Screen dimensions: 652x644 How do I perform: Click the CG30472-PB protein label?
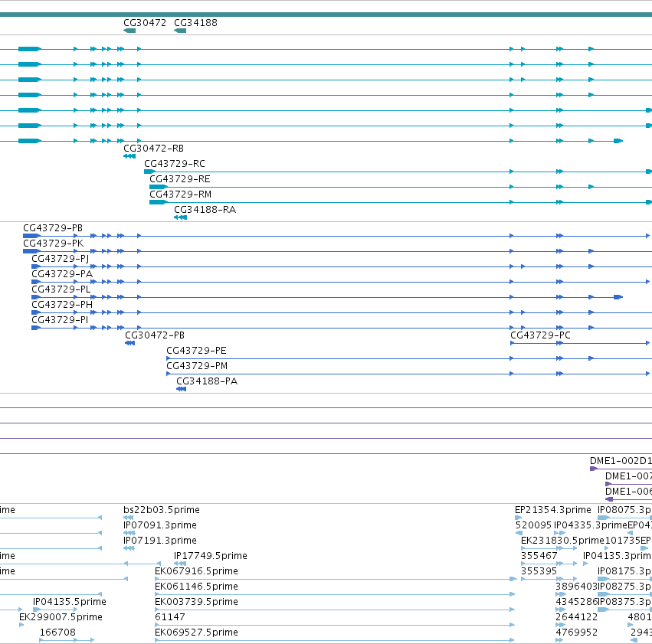pyautogui.click(x=155, y=335)
